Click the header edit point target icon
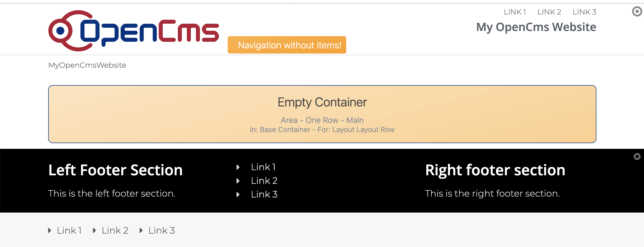 point(637,12)
